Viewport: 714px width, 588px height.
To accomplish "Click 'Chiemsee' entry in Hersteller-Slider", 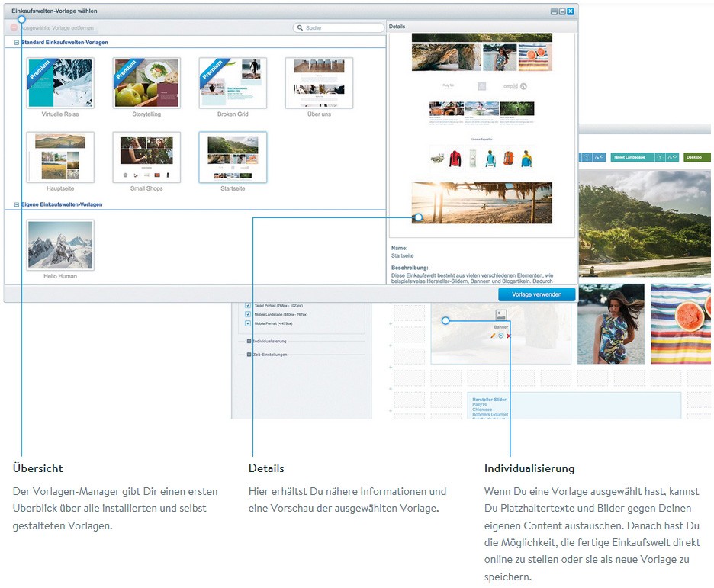I will click(x=482, y=409).
